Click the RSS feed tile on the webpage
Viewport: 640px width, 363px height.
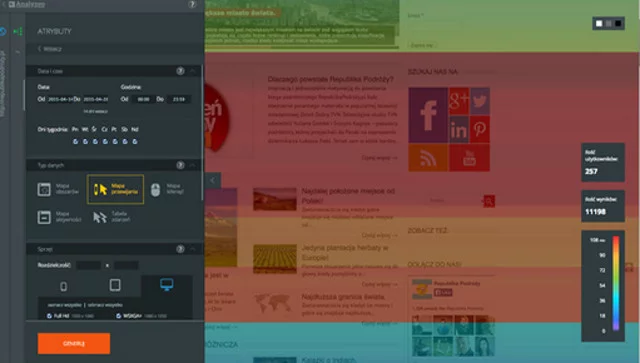tap(428, 158)
